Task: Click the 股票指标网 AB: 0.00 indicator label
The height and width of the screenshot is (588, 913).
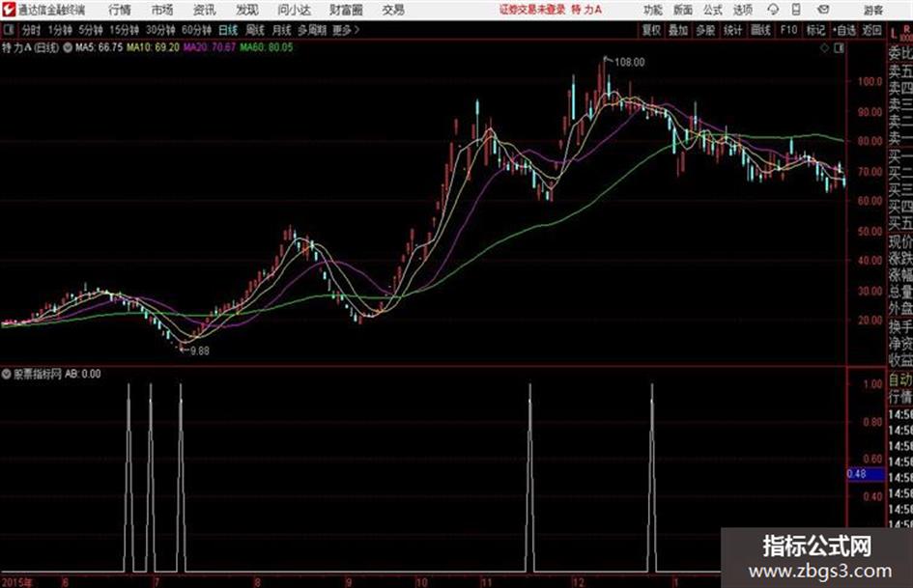Action: [57, 374]
